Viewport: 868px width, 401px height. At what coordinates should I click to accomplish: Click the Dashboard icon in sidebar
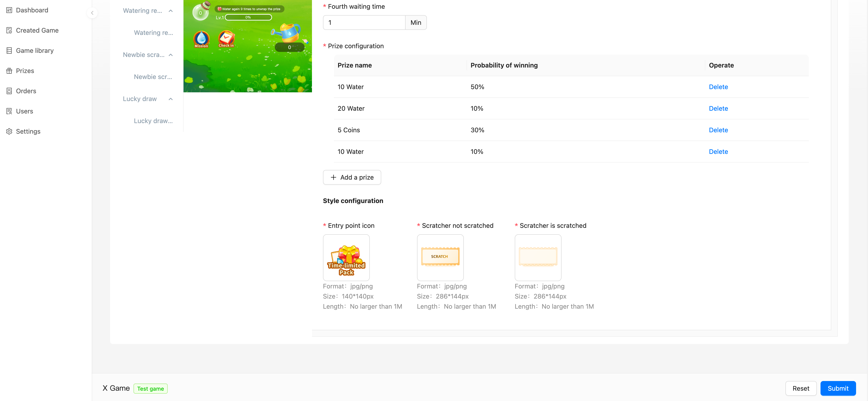[9, 10]
